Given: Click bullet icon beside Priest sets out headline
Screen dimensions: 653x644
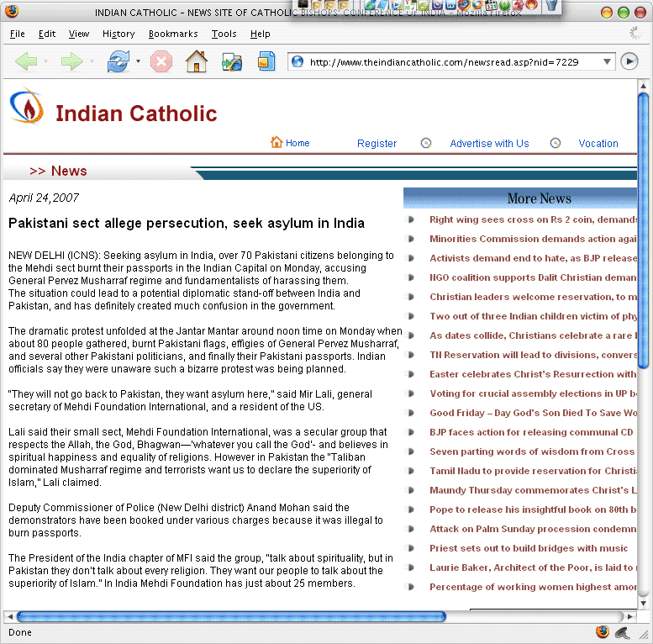Looking at the screenshot, I should tap(410, 548).
